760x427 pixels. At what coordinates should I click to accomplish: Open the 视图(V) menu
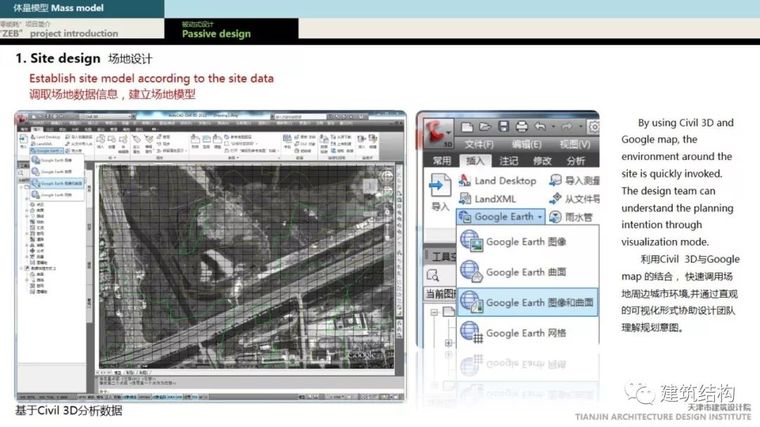(575, 144)
